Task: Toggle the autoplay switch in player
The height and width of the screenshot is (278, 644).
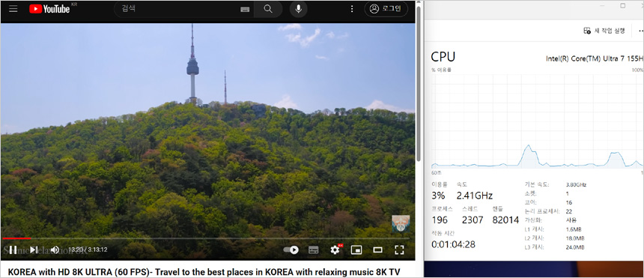Action: 291,250
